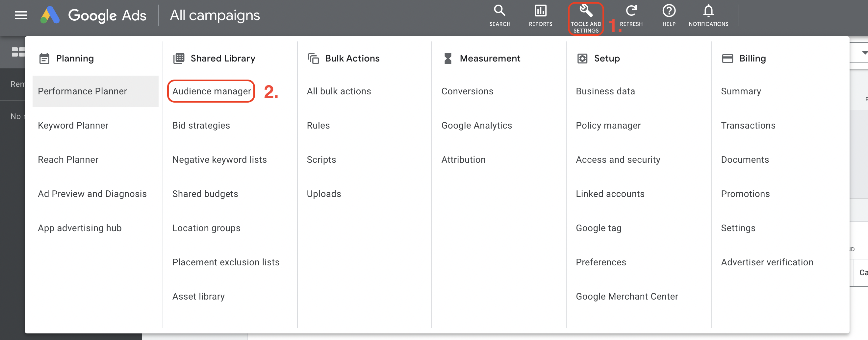Open Shared budgets
Screen dimensions: 868x340
(205, 194)
